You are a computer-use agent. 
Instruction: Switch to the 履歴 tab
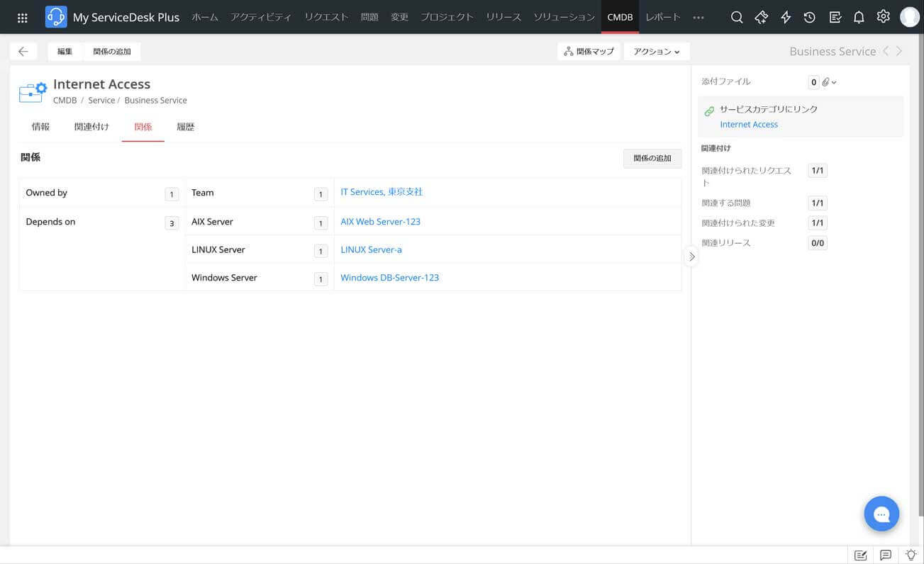(185, 127)
